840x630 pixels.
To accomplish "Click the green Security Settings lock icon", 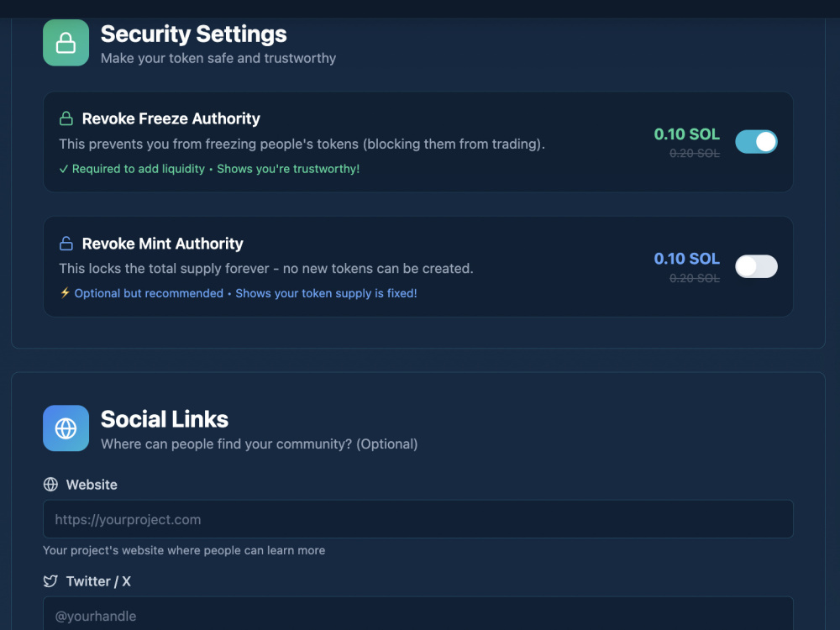I will [66, 43].
